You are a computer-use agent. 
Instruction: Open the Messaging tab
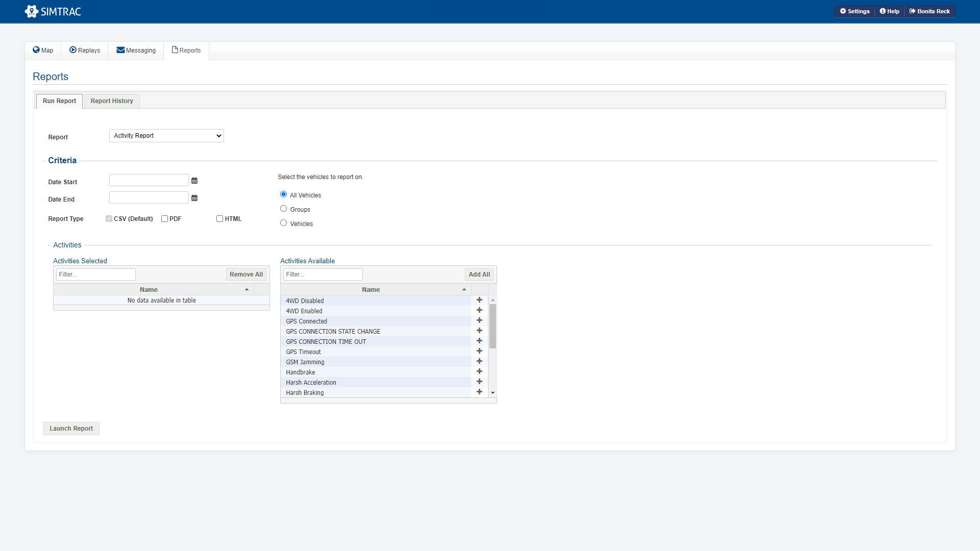pos(136,50)
